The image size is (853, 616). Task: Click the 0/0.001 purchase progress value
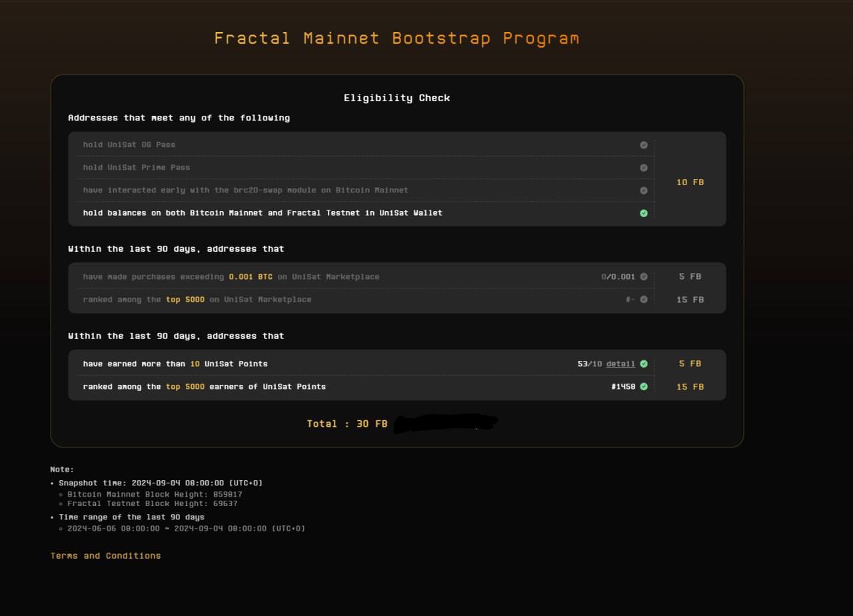point(618,277)
